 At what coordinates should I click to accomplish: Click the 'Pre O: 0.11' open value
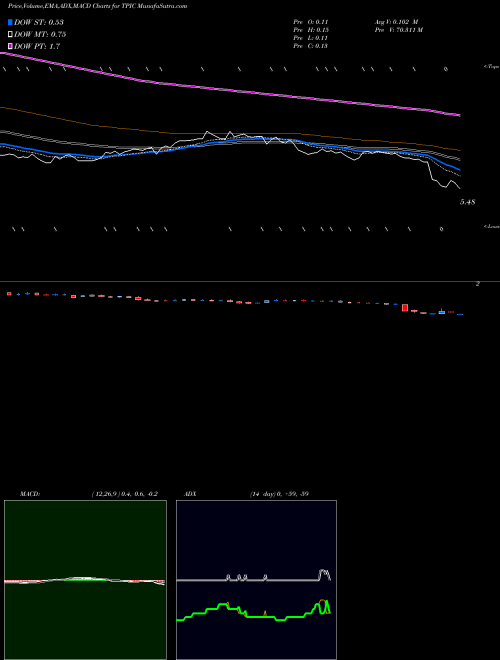point(311,22)
